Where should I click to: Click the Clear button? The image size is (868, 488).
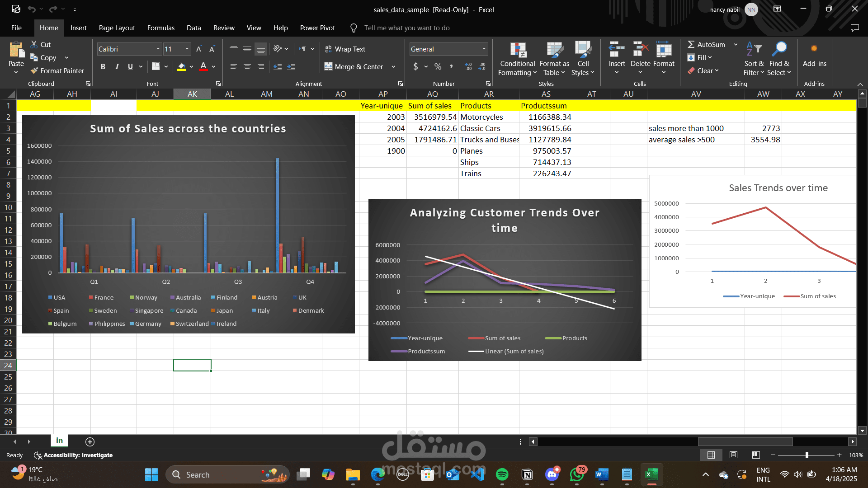[x=703, y=70]
